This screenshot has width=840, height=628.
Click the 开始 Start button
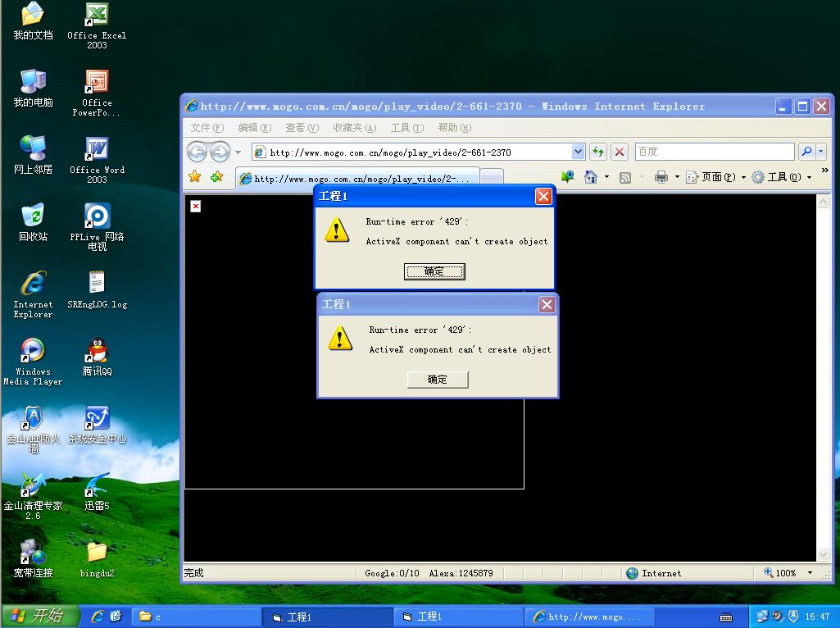coord(39,616)
